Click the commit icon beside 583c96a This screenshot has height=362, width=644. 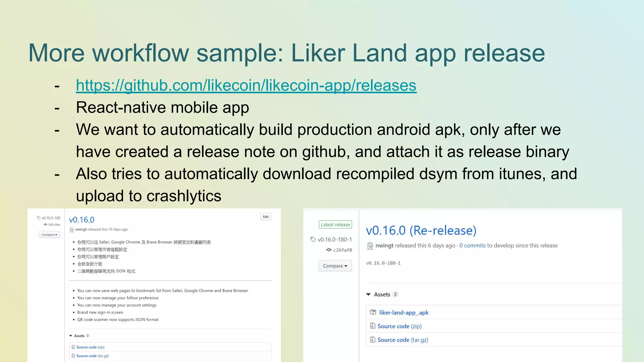point(46,224)
